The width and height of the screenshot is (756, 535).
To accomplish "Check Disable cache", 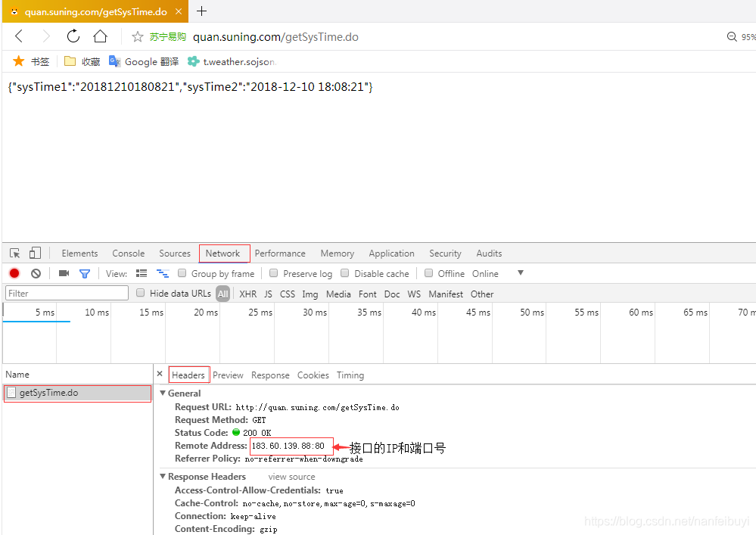I will [345, 273].
